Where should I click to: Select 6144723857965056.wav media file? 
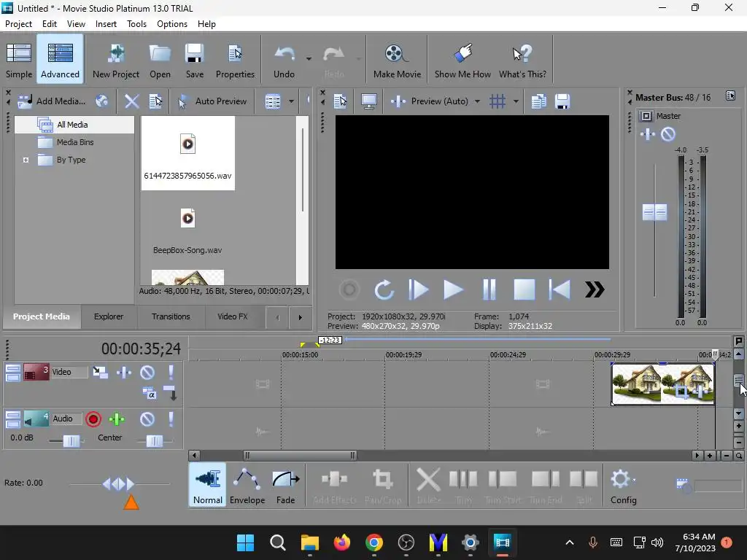[x=187, y=153]
